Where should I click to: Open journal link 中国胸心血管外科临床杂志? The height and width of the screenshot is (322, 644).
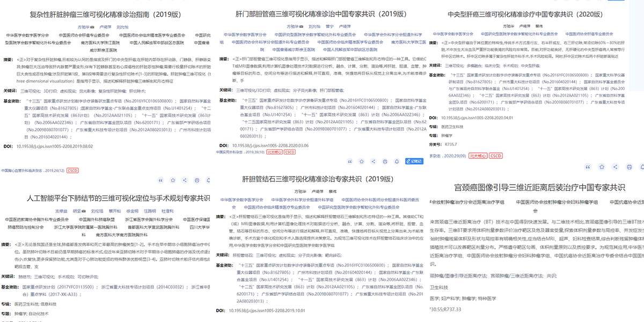(21, 171)
